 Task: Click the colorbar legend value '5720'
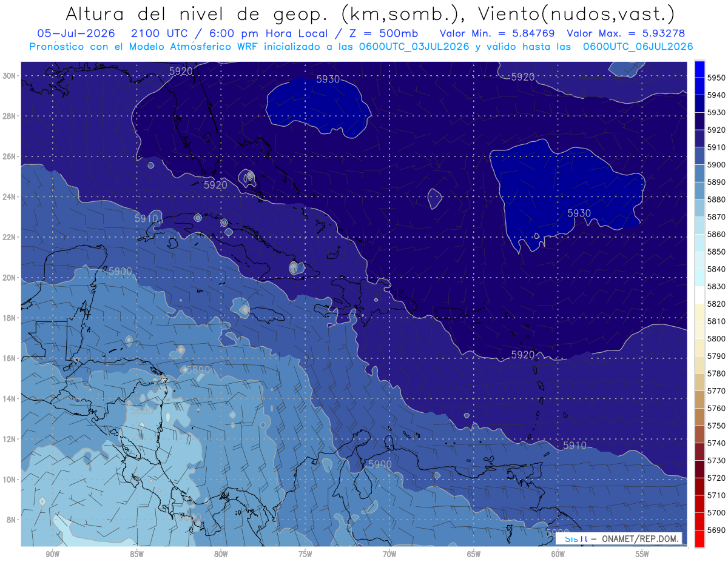[716, 478]
